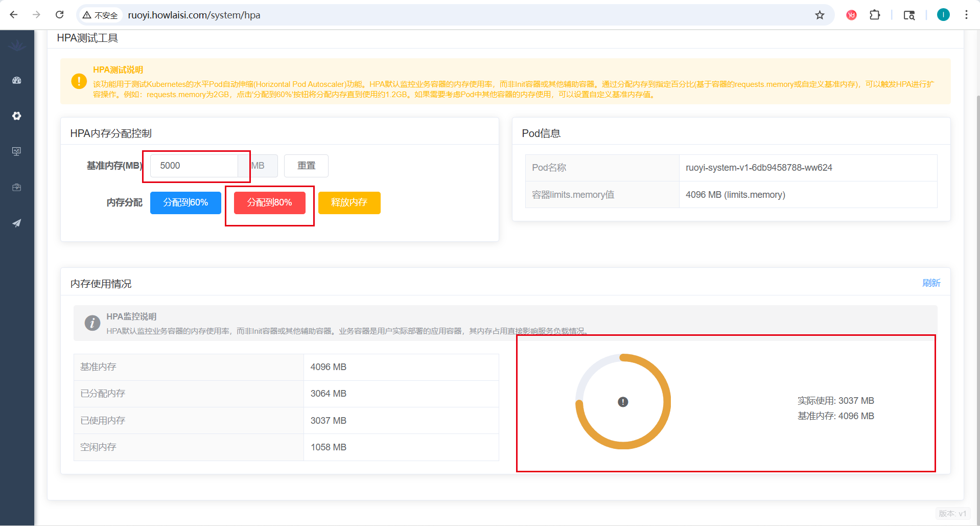Reload the page with the refresh button

60,15
